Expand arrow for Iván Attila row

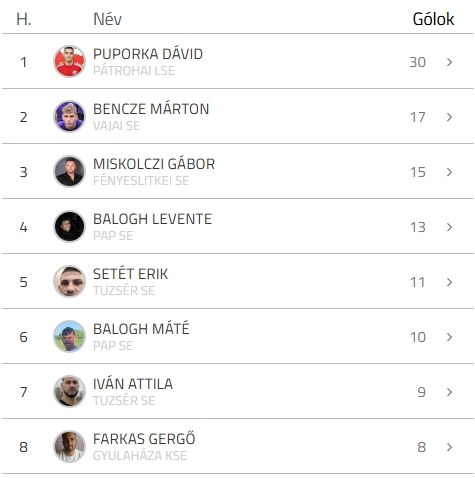pos(449,392)
